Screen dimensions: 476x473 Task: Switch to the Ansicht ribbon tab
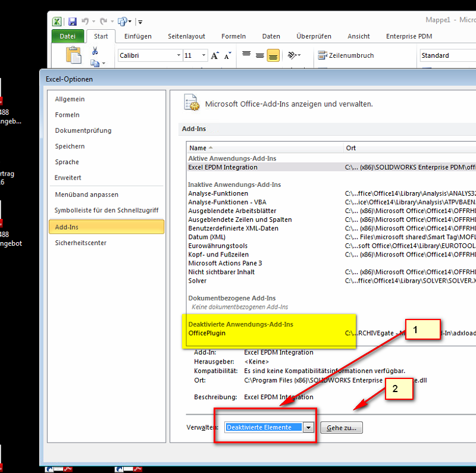[359, 36]
